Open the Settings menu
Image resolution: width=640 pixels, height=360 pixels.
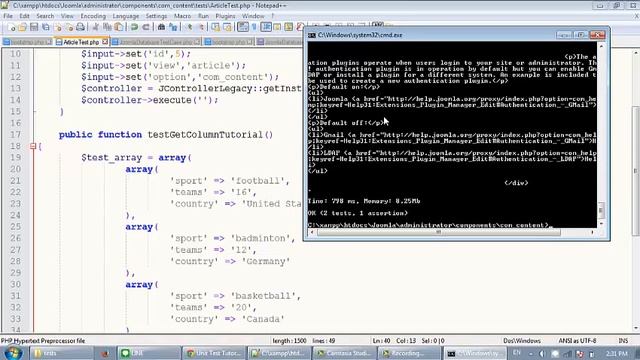(156, 16)
